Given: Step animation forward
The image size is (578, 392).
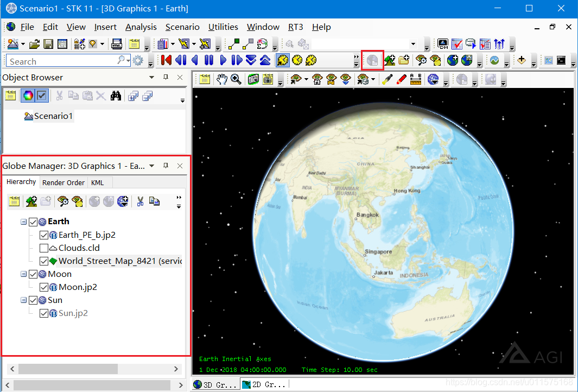Looking at the screenshot, I should [x=237, y=60].
